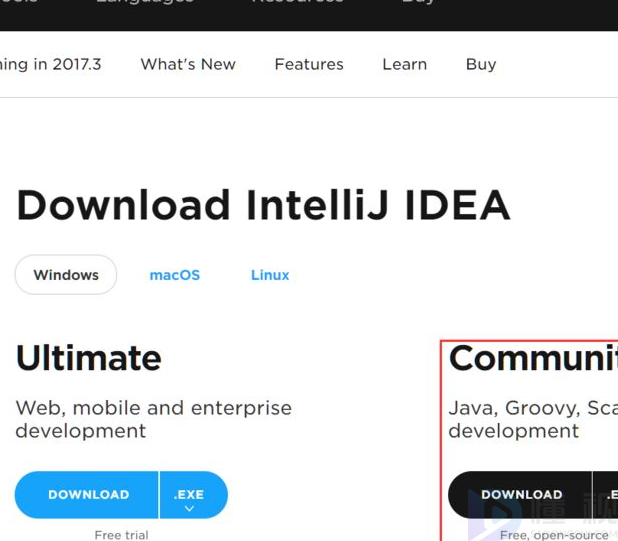
Task: Click the Ultimate edition heading
Action: [x=89, y=358]
